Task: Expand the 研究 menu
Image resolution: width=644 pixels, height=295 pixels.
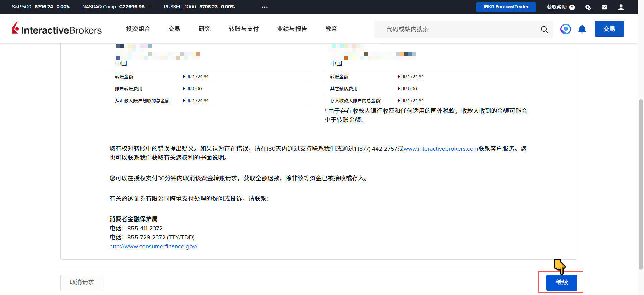Action: pyautogui.click(x=204, y=29)
